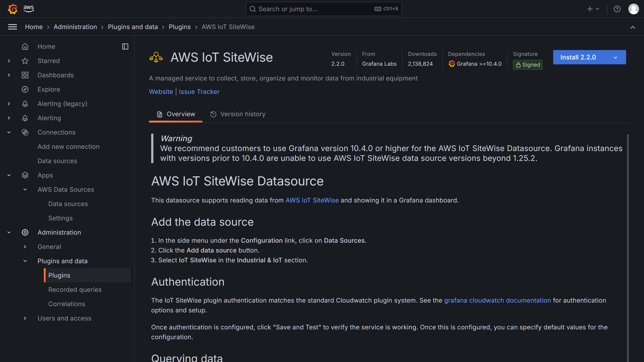Expand the General subsection
Screen dimensions: 644x362
point(25,246)
